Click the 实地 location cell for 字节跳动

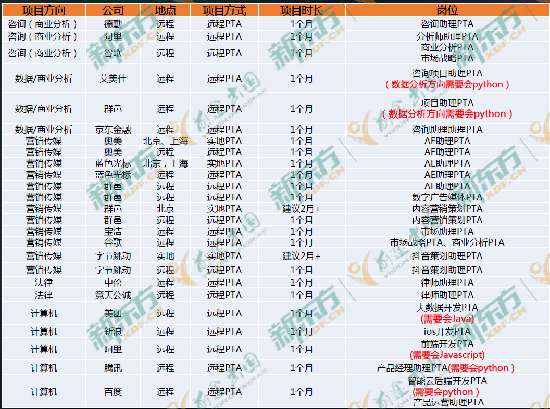pos(165,256)
